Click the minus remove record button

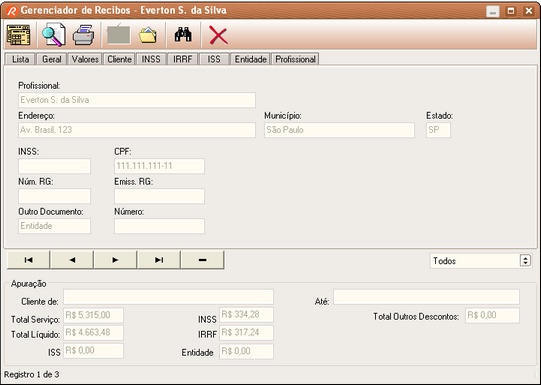[x=203, y=260]
